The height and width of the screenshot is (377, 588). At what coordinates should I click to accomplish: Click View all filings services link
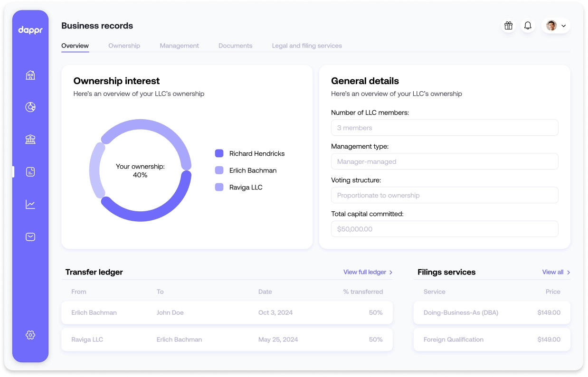[x=556, y=272]
